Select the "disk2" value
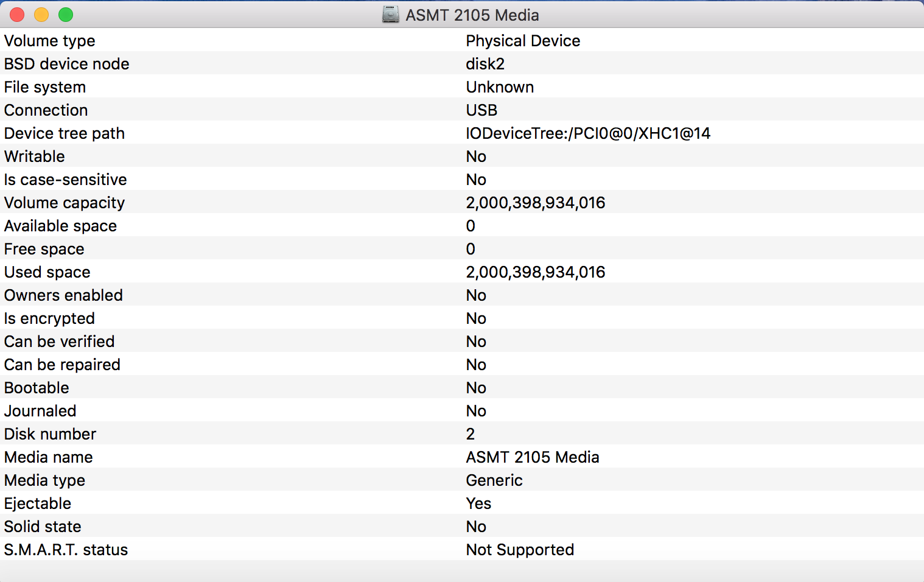 (485, 64)
